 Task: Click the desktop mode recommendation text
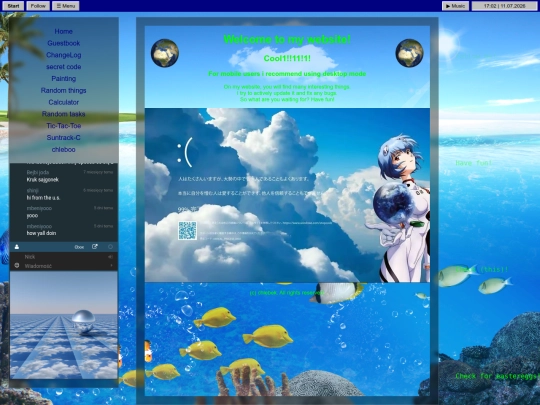[287, 74]
